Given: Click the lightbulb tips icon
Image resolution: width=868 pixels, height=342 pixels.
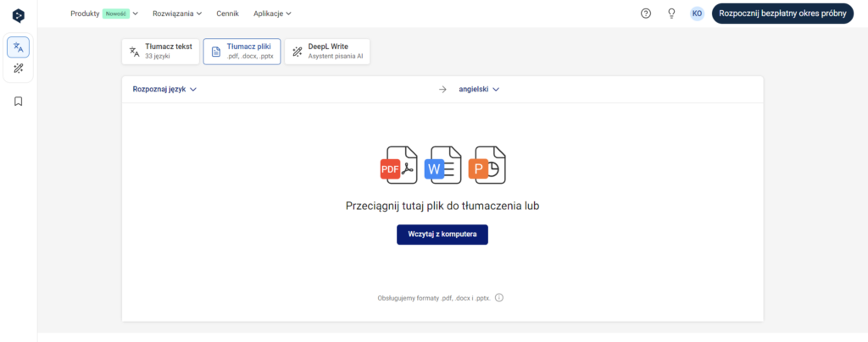Looking at the screenshot, I should (671, 14).
